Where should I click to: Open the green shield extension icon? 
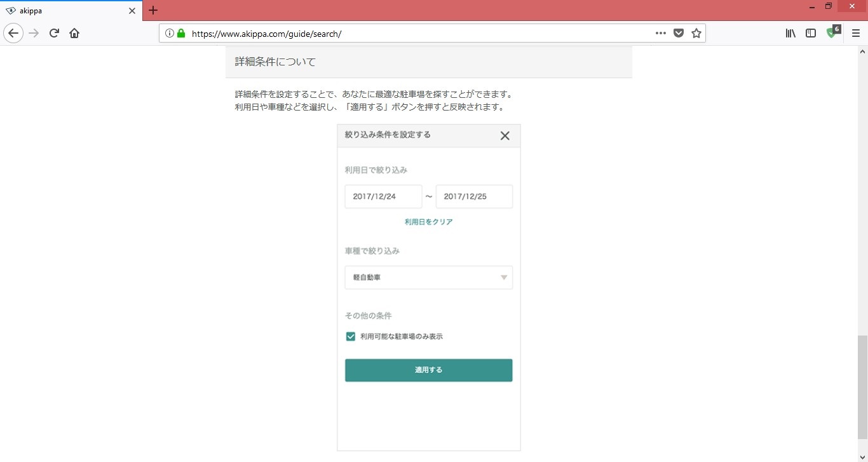pos(832,33)
